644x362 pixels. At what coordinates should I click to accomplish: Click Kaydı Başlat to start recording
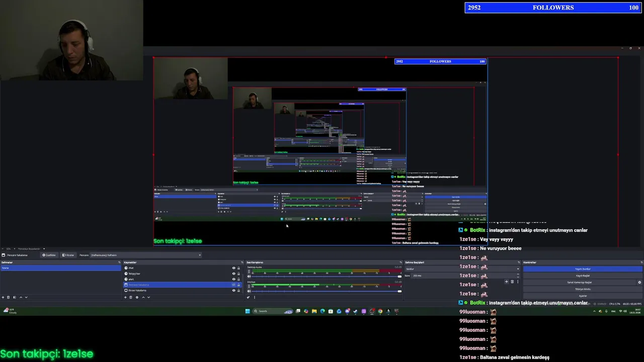[583, 276]
